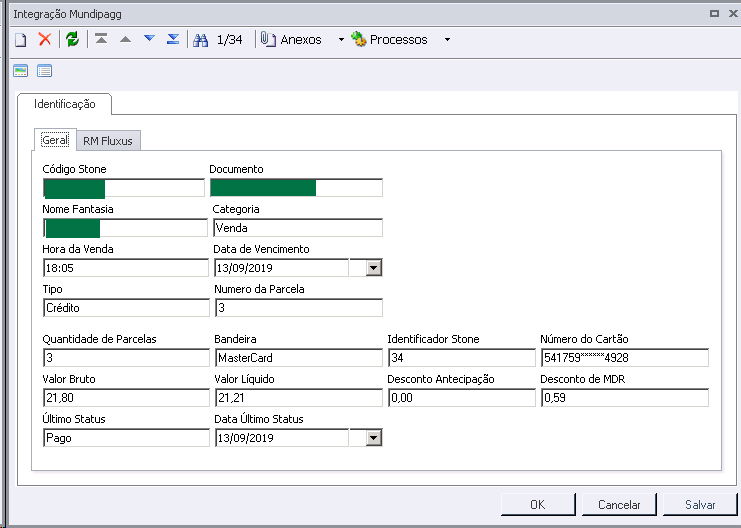This screenshot has height=528, width=741.
Task: Click the Documento field
Action: coord(296,188)
